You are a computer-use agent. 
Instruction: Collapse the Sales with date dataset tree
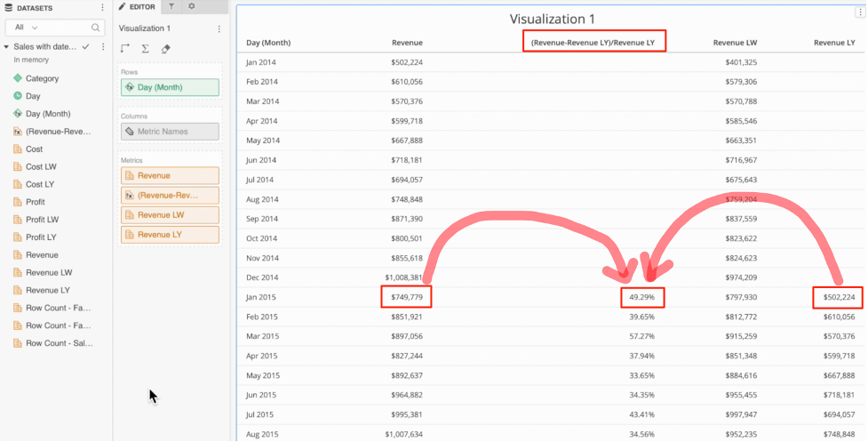click(x=7, y=46)
